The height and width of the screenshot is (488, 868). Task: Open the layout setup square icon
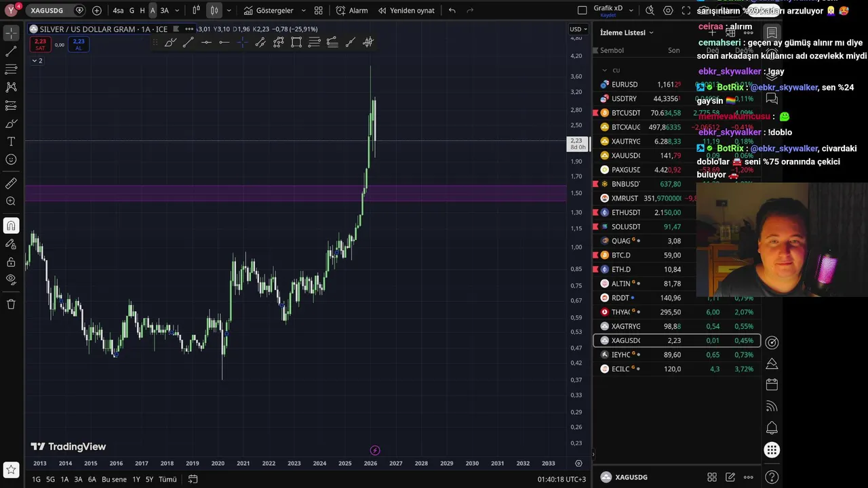tap(582, 10)
